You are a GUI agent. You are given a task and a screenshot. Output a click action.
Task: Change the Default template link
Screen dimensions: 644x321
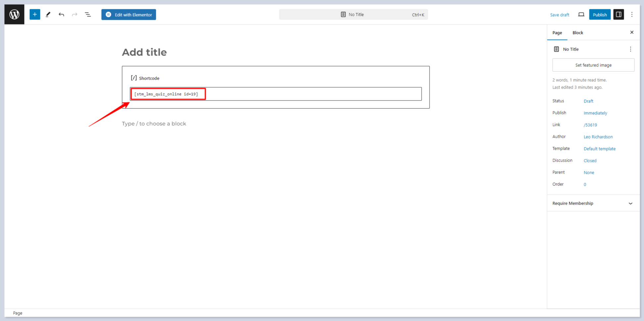(x=599, y=149)
